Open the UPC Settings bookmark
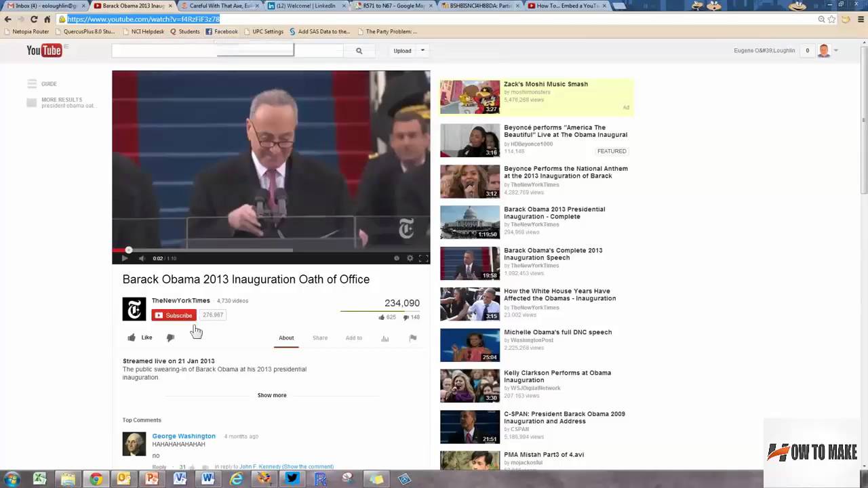The width and height of the screenshot is (868, 488). (x=263, y=31)
